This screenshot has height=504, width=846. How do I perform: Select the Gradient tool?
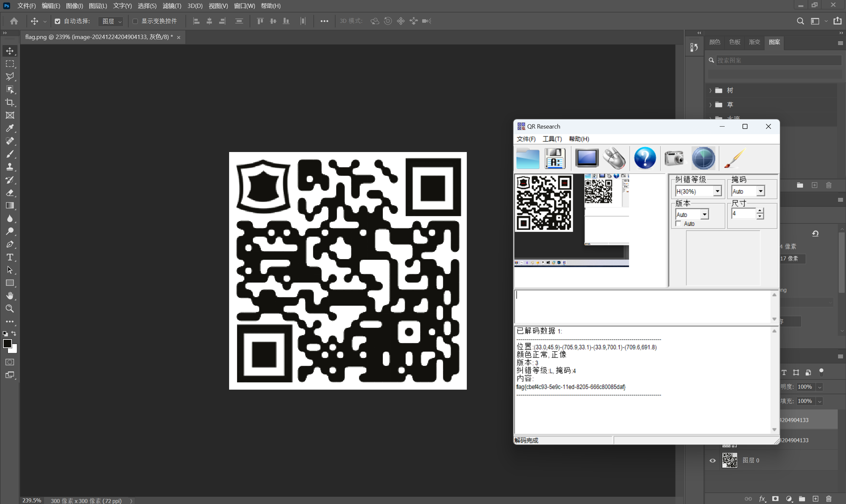tap(10, 206)
